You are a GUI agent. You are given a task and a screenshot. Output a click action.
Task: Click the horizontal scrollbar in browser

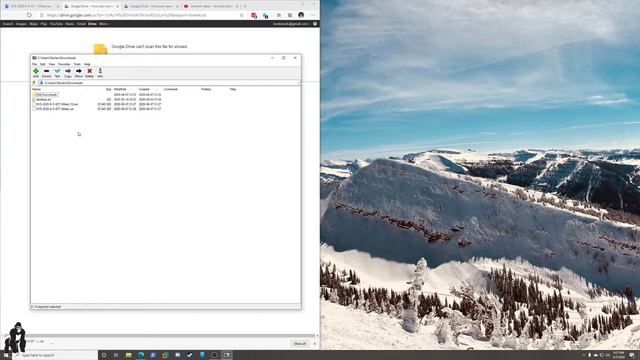(x=160, y=336)
